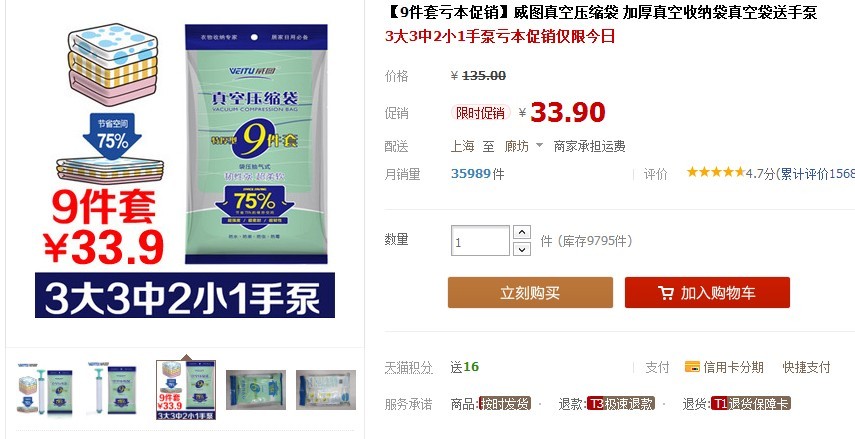Click the 立刻购买 button

pos(530,293)
